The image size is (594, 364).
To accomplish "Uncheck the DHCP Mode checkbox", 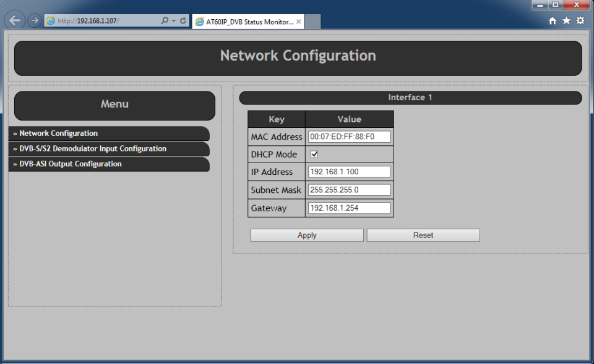I will pos(314,154).
